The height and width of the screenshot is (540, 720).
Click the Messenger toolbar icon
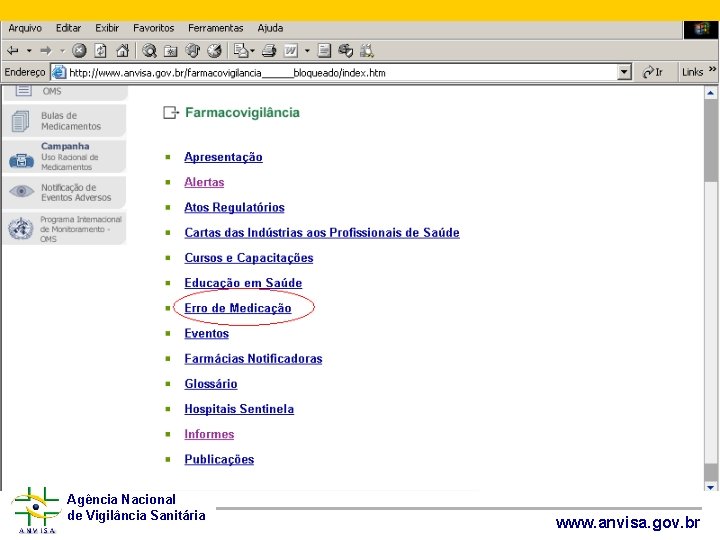tap(345, 51)
